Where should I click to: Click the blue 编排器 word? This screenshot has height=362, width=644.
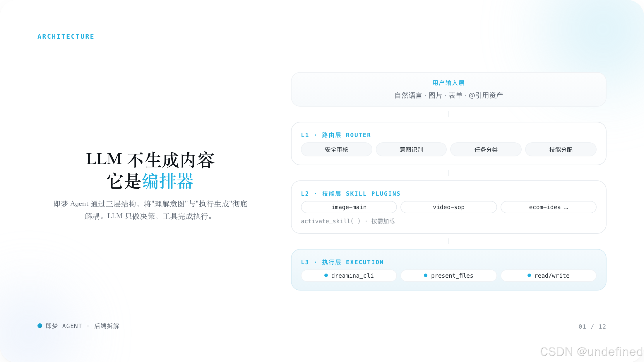[x=168, y=181]
